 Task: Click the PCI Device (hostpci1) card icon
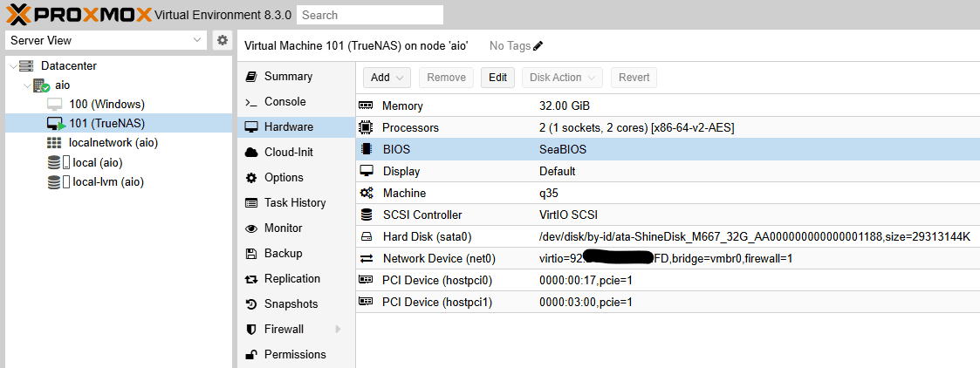(x=366, y=302)
